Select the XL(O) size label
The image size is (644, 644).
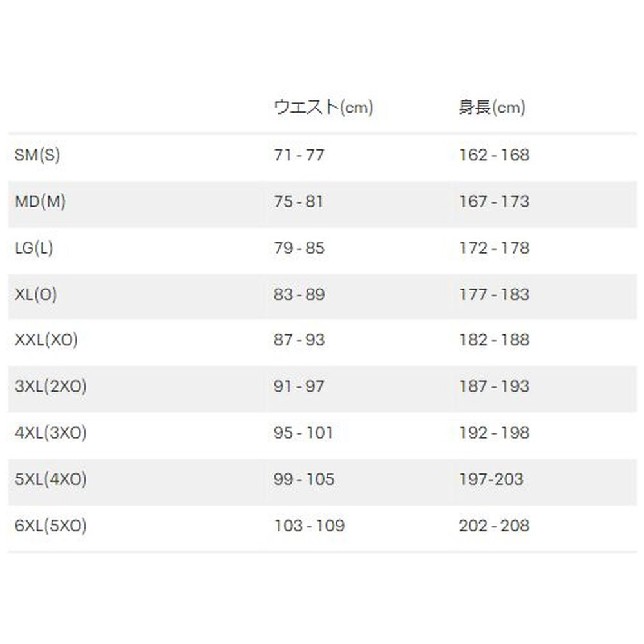tap(36, 294)
